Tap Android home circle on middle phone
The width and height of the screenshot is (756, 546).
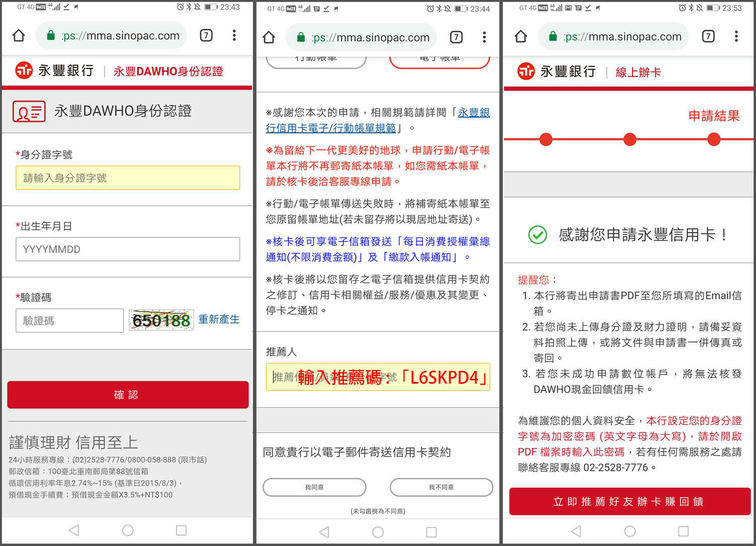378,532
